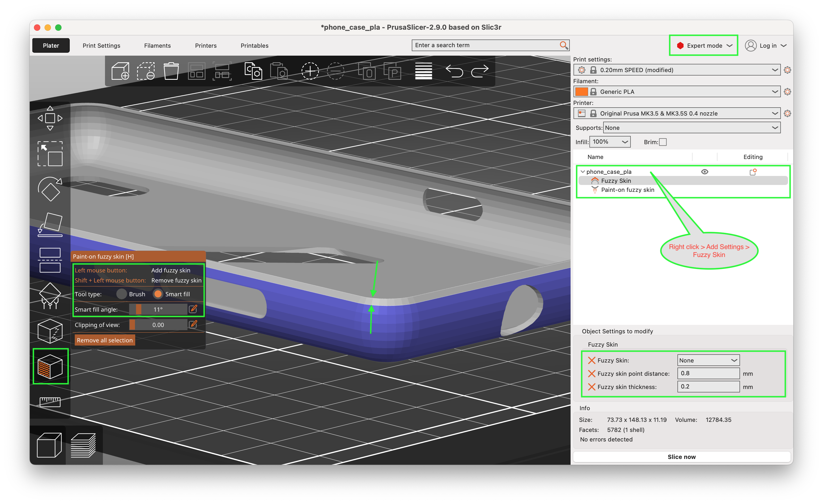Viewport: 823px width, 504px height.
Task: Remove Fuzzy skin point distance setting
Action: tap(592, 373)
